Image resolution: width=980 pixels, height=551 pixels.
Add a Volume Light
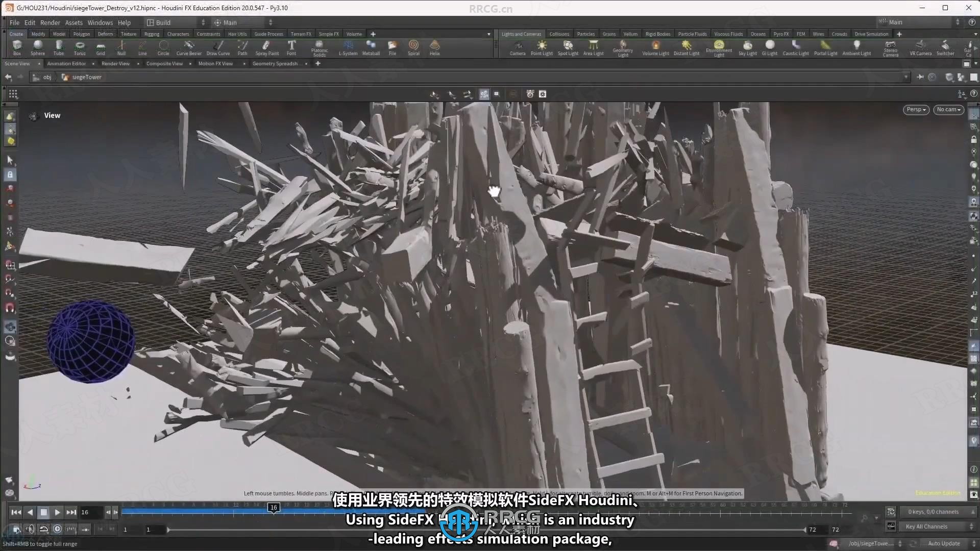pyautogui.click(x=655, y=48)
